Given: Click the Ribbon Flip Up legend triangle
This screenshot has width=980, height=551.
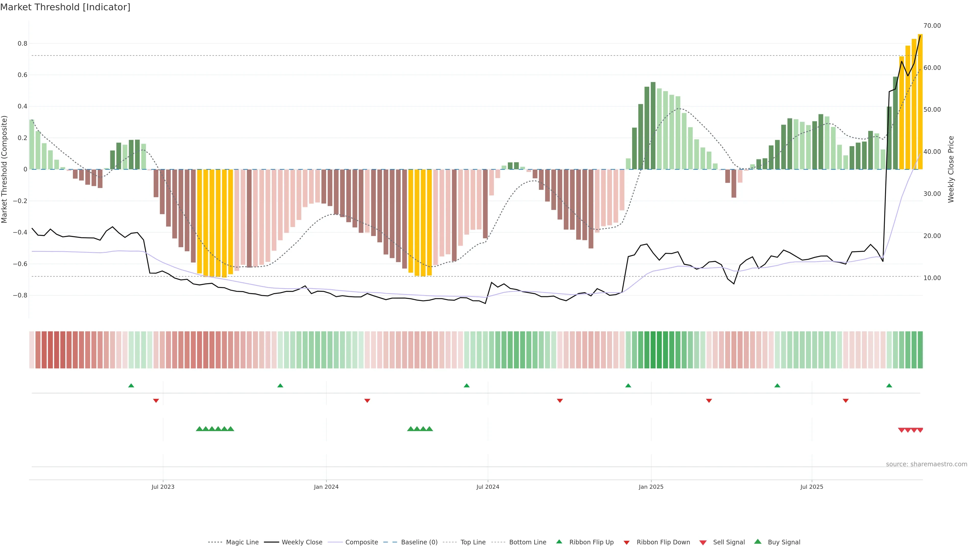Looking at the screenshot, I should point(559,542).
